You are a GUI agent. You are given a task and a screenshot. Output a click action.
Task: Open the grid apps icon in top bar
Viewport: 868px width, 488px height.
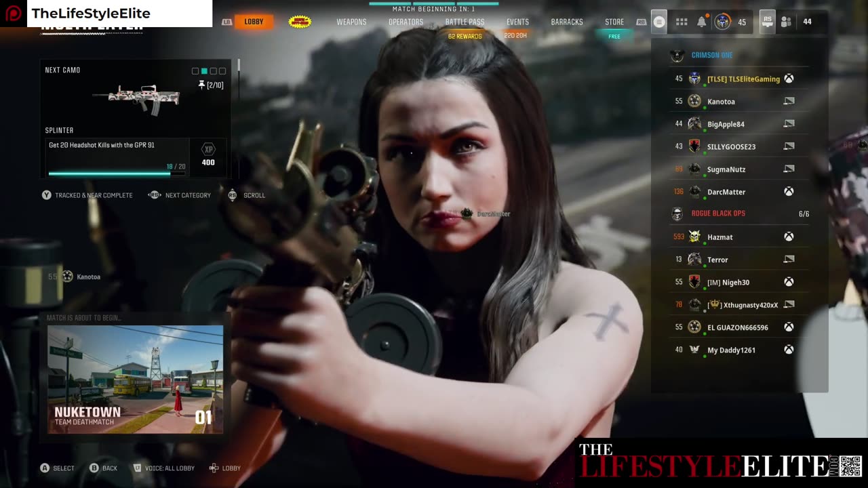[682, 22]
